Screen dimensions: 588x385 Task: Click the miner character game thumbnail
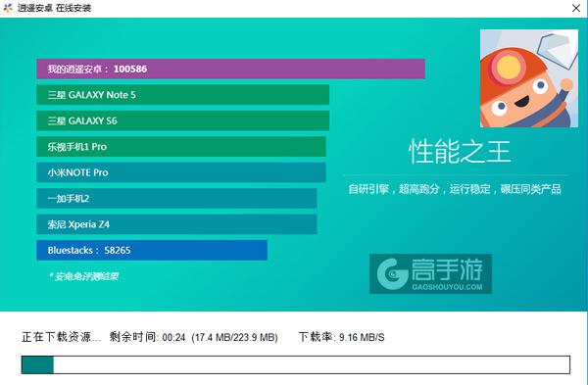[529, 78]
